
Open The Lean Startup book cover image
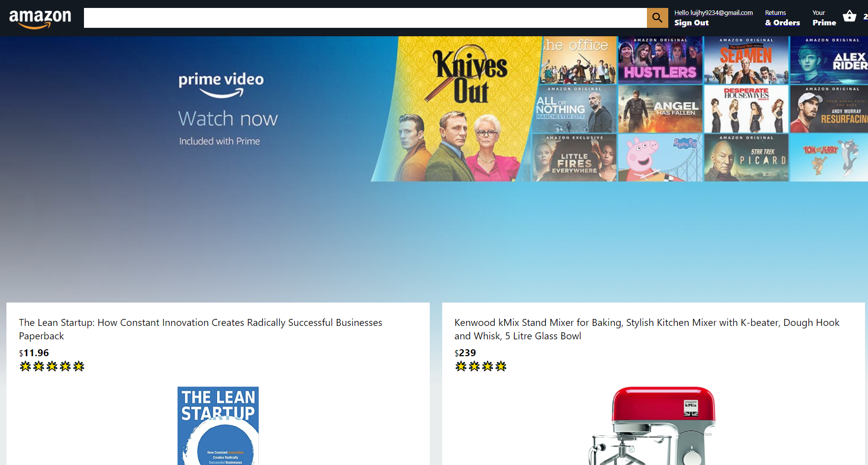[218, 426]
